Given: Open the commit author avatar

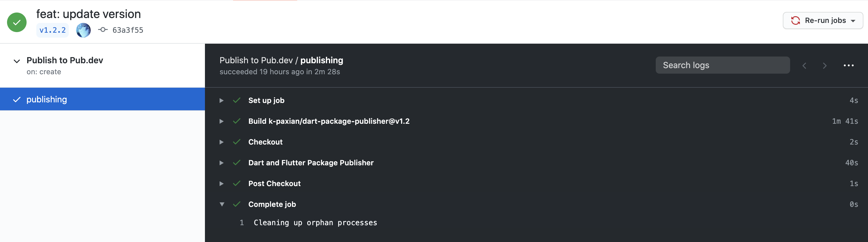Looking at the screenshot, I should [83, 30].
